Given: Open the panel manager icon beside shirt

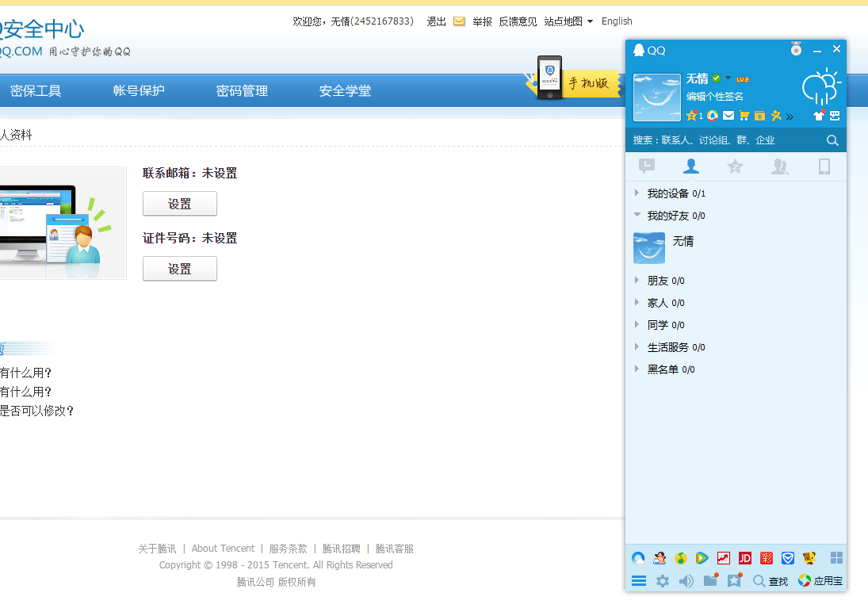Looking at the screenshot, I should point(835,116).
